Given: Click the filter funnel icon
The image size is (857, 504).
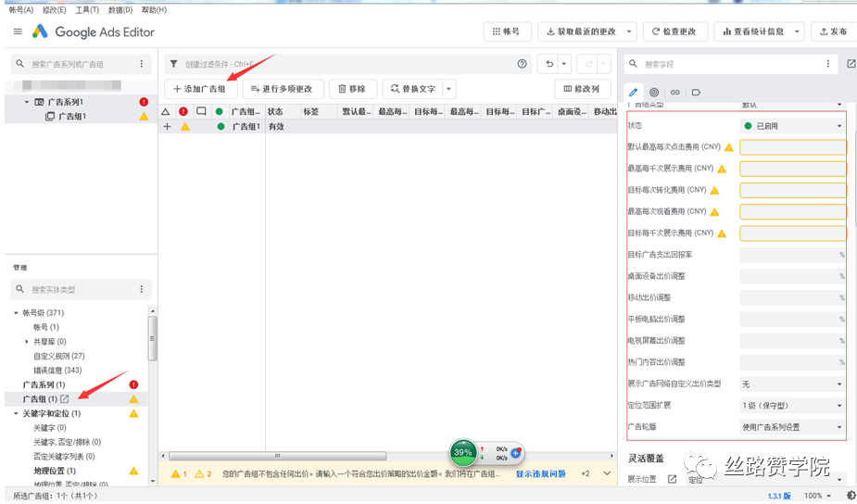Looking at the screenshot, I should (174, 64).
